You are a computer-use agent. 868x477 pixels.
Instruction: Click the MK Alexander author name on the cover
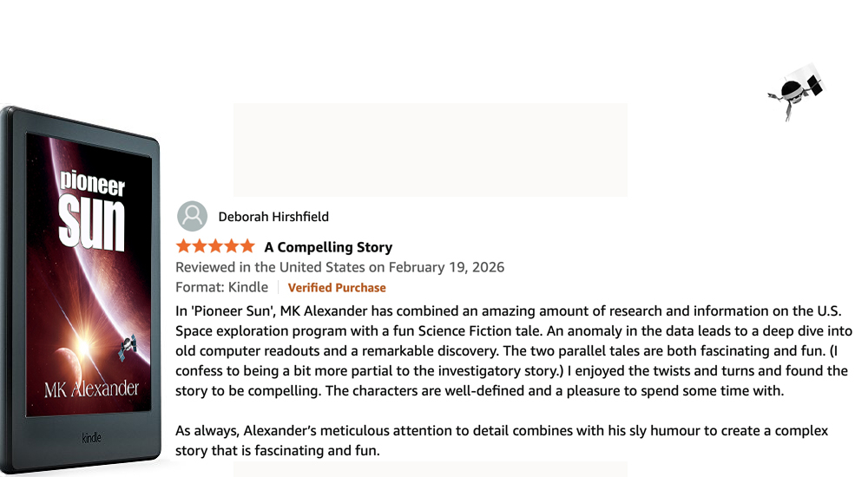(91, 389)
